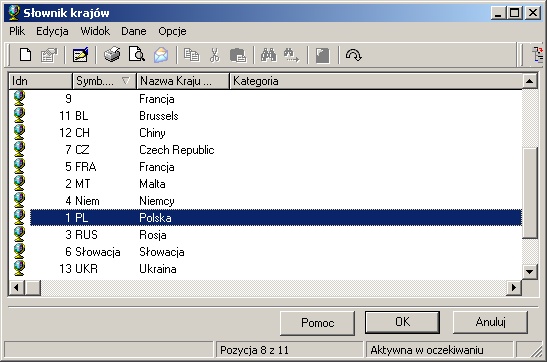Click the Edit record pencil icon
This screenshot has width=547, height=362.
tap(80, 55)
